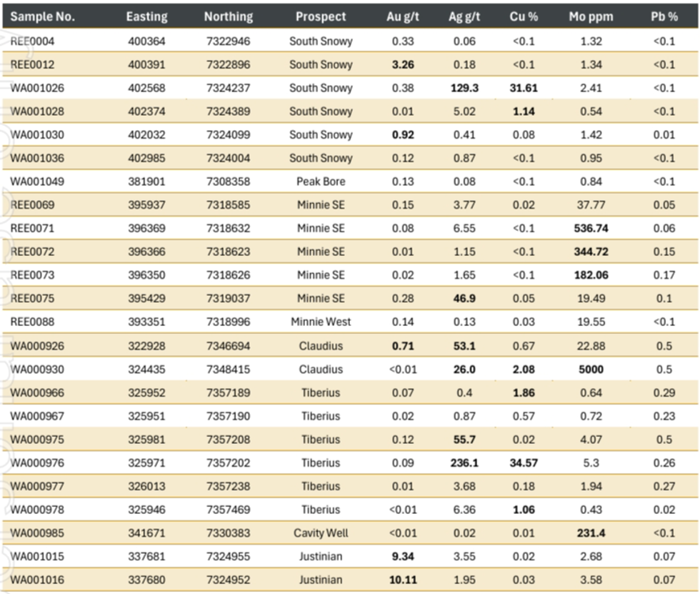Select the 34.57 Cu % value
Screen dimensions: 700x594
point(524,463)
